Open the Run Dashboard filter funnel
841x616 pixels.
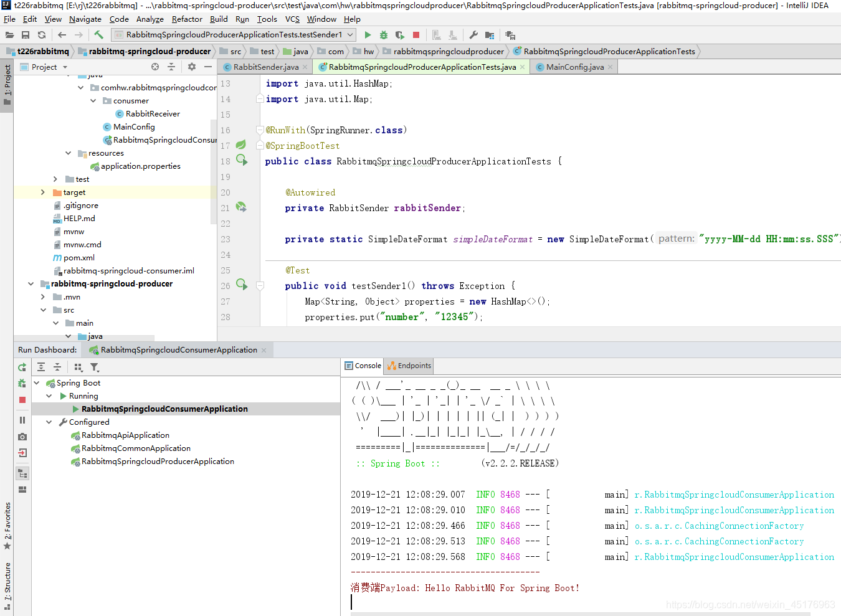click(95, 367)
